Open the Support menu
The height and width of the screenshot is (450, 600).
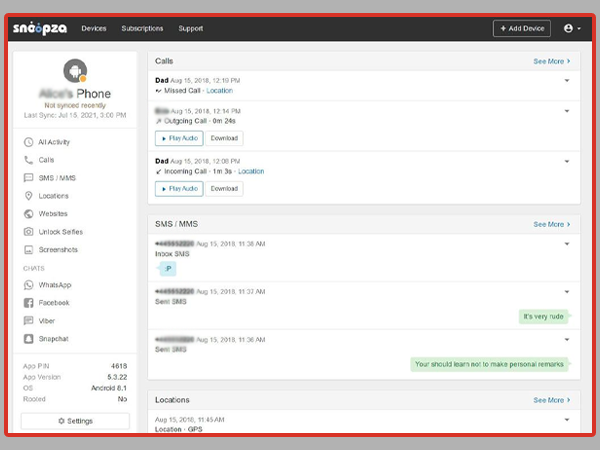[x=191, y=28]
